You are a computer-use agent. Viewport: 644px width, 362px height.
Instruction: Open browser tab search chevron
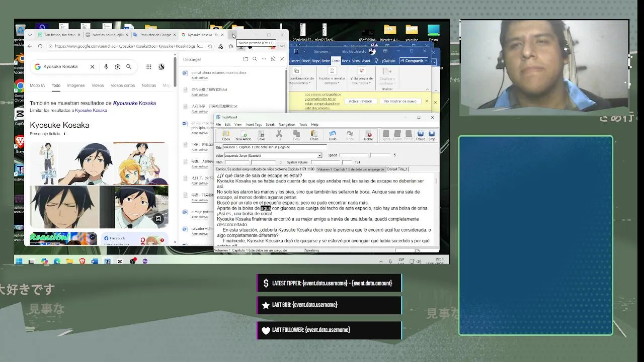point(30,35)
